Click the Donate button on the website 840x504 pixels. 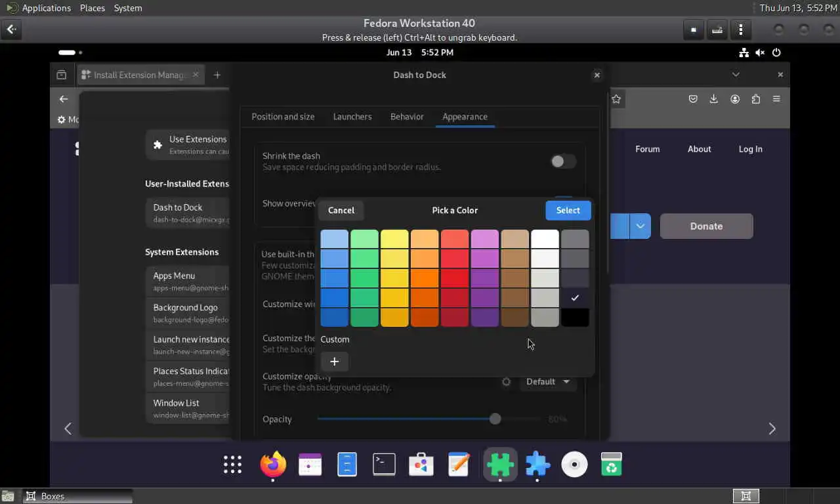point(706,226)
